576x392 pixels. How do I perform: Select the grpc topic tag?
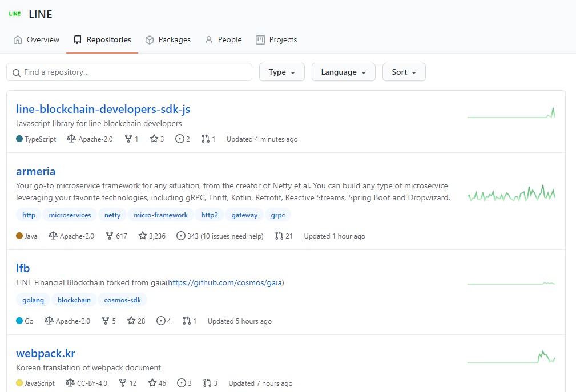(277, 215)
